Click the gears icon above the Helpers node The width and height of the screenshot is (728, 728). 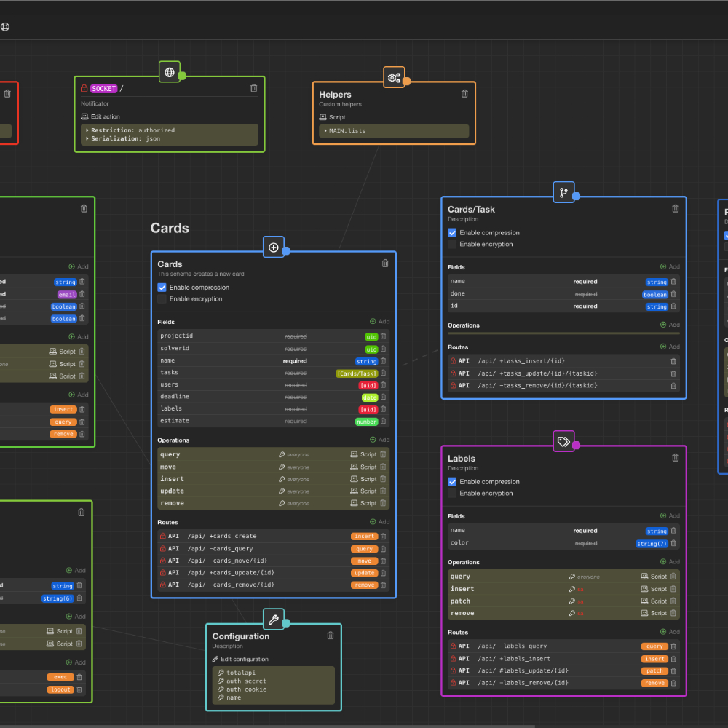tap(394, 77)
